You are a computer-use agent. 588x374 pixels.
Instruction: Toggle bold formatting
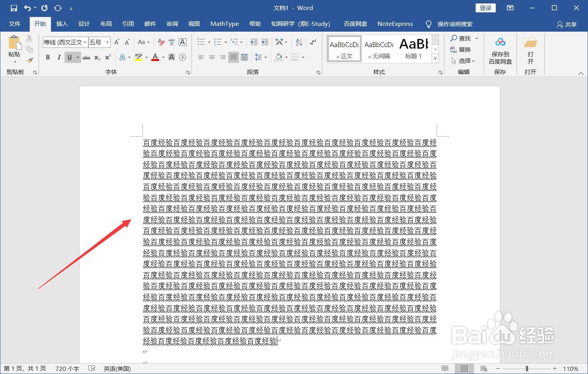[x=47, y=57]
